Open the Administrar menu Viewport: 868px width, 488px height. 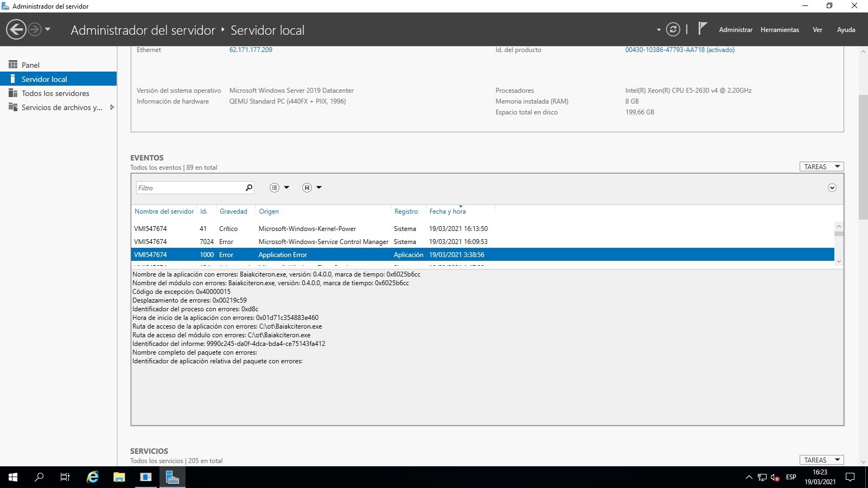[736, 30]
